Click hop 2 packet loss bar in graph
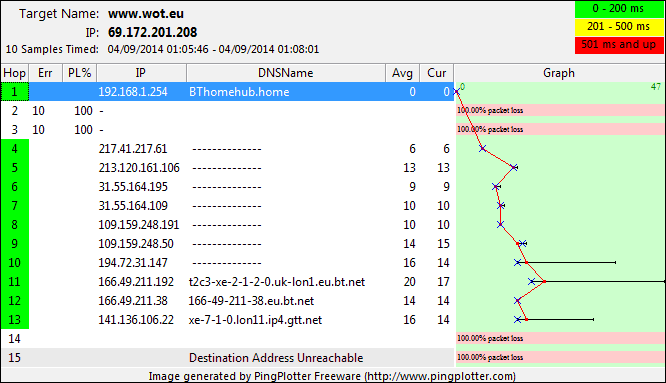Screen dimensions: 666x383 click(560, 110)
